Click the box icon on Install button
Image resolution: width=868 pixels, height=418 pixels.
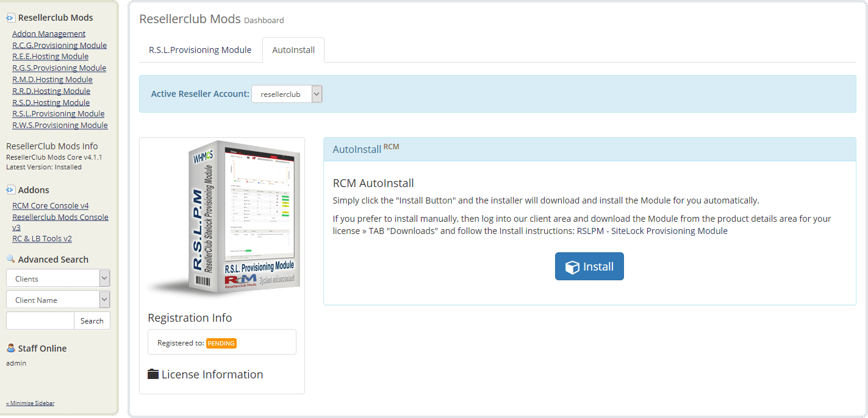click(572, 267)
